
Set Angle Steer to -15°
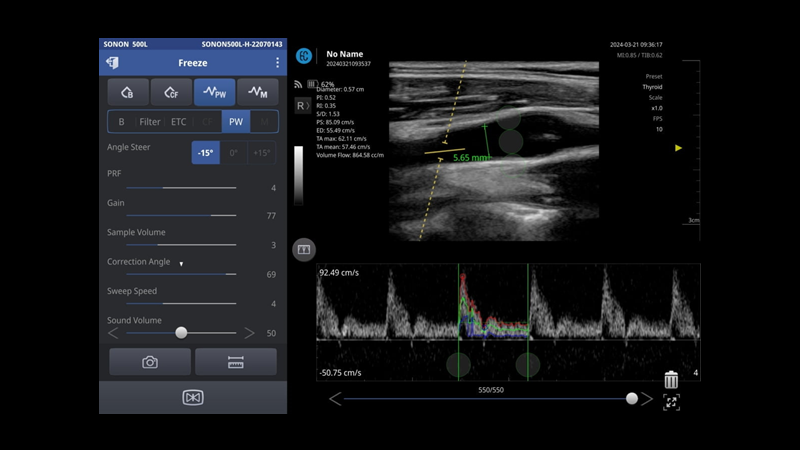(x=205, y=153)
